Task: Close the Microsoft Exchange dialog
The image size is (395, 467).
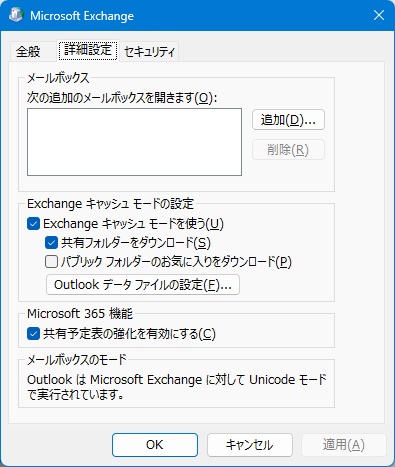Action: (379, 15)
